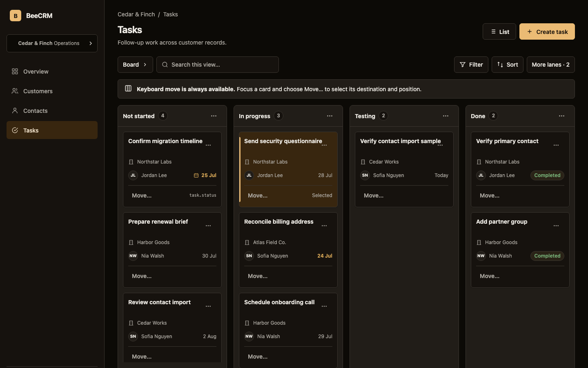Select Tasks in the sidebar
Image resolution: width=588 pixels, height=368 pixels.
52,130
